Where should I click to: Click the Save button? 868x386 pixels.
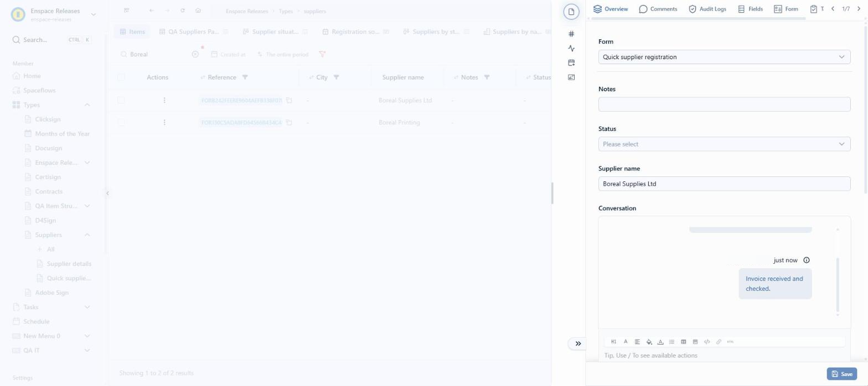[841, 374]
